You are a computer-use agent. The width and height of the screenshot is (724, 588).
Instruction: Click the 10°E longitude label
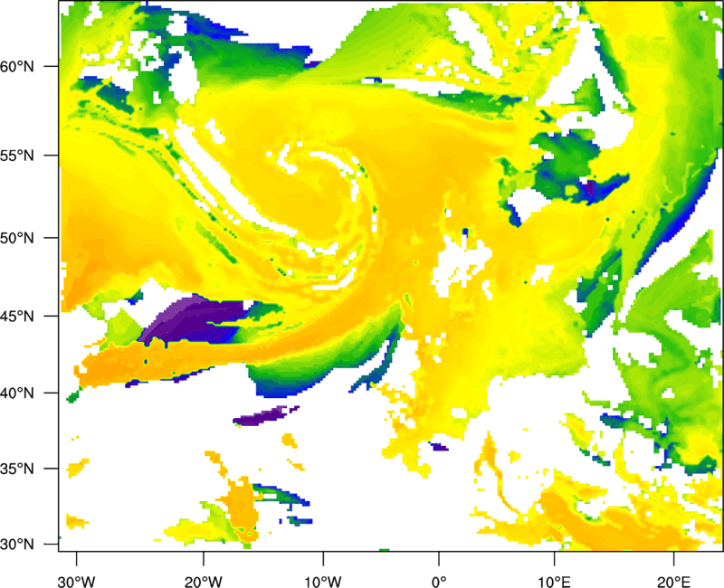point(554,582)
